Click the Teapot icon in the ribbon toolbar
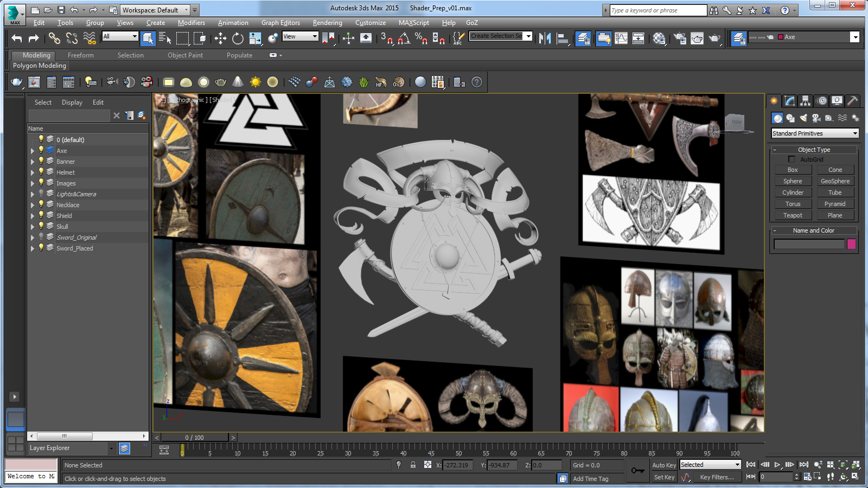The height and width of the screenshot is (488, 868). coord(17,82)
